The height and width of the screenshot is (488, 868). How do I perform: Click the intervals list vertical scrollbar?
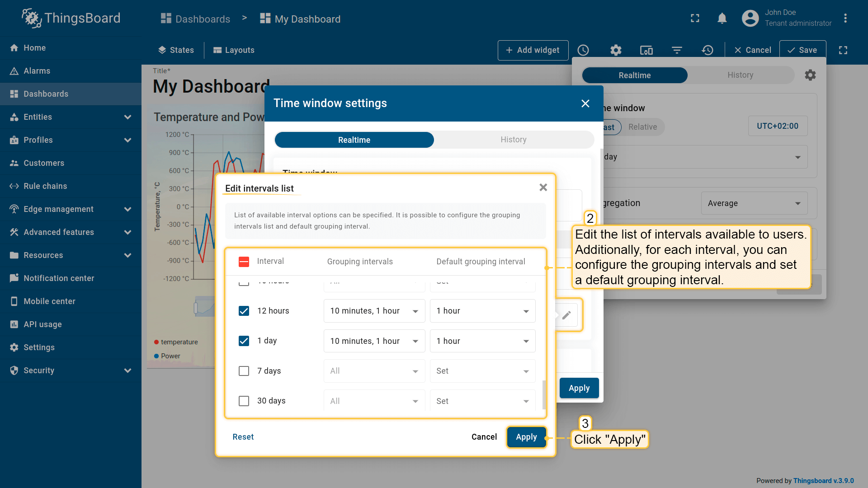[x=544, y=394]
